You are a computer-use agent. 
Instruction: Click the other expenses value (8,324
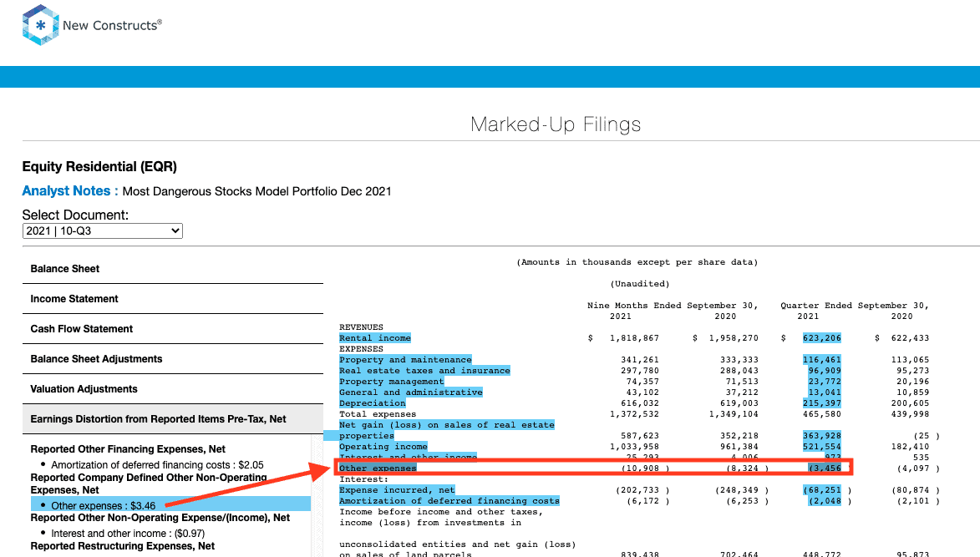[x=742, y=468]
